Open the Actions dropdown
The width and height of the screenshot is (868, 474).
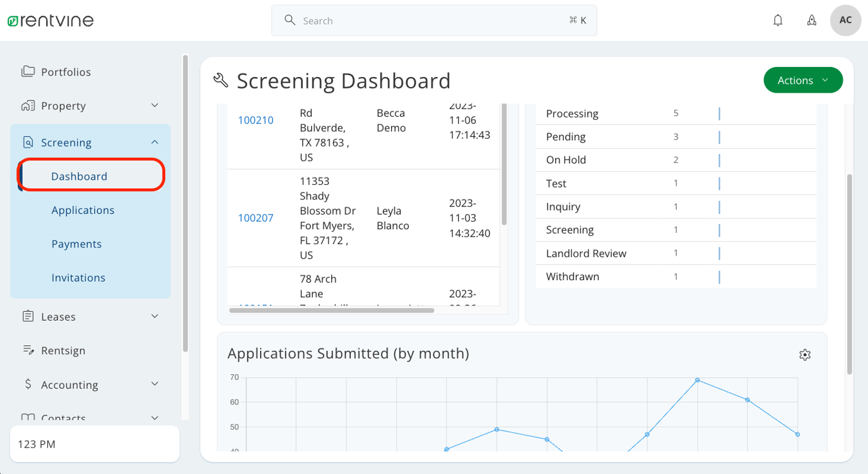[x=802, y=80]
